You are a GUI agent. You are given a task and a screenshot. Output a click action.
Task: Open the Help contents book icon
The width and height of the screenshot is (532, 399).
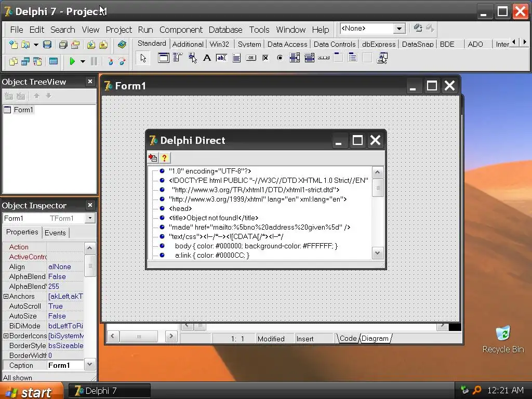point(122,45)
